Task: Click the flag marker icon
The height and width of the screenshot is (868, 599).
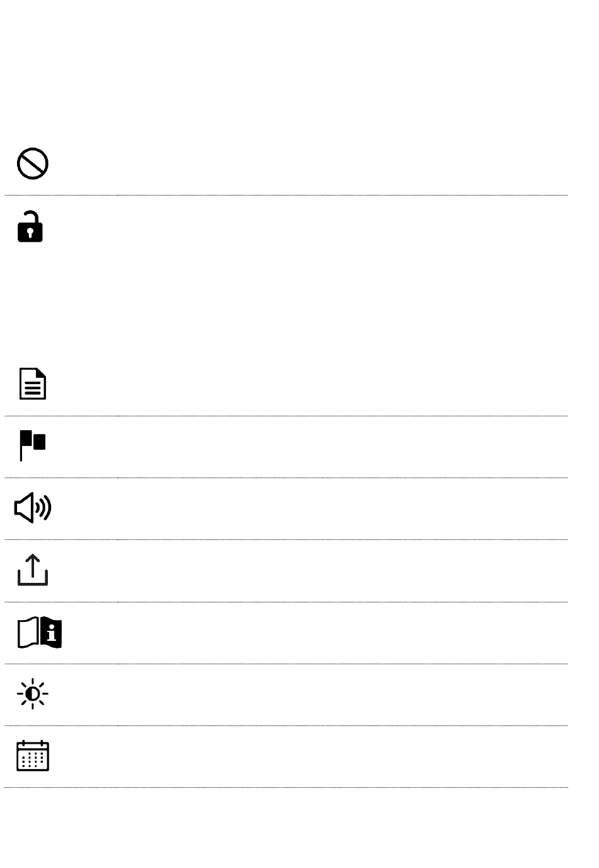Action: tap(33, 445)
